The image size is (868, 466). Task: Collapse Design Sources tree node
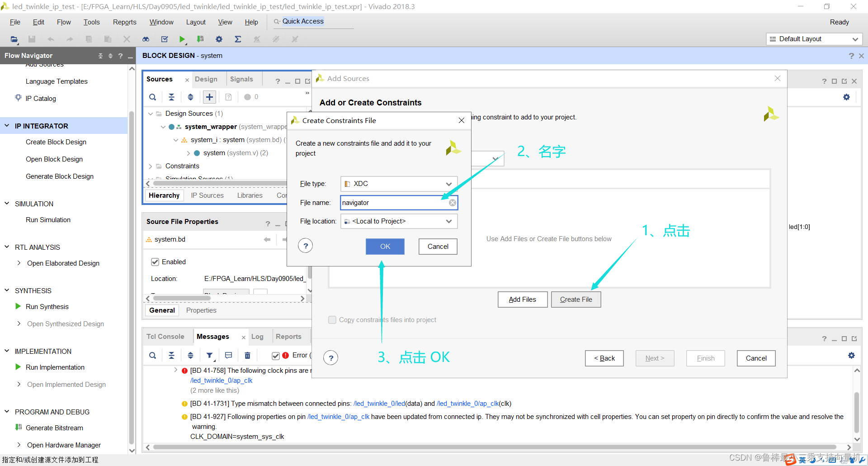(150, 114)
